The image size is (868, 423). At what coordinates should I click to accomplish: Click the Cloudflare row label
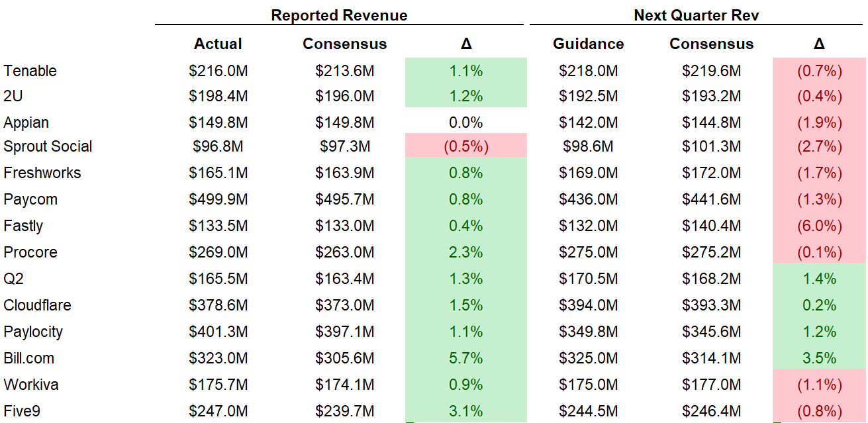click(x=37, y=305)
